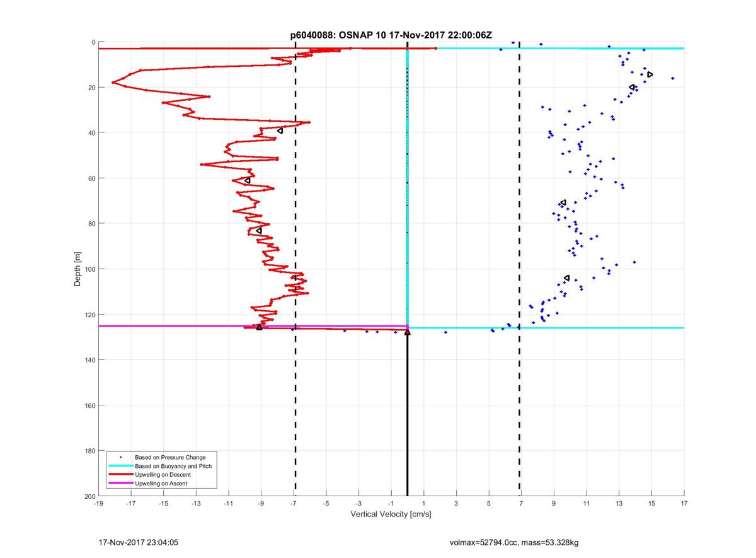Click the magenta line sample in the legend
The image size is (756, 558).
coord(120,483)
